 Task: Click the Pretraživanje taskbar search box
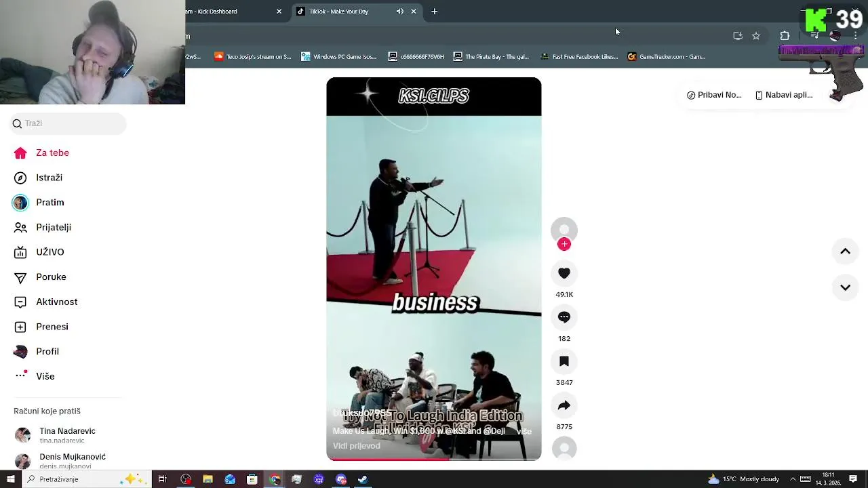coord(86,479)
